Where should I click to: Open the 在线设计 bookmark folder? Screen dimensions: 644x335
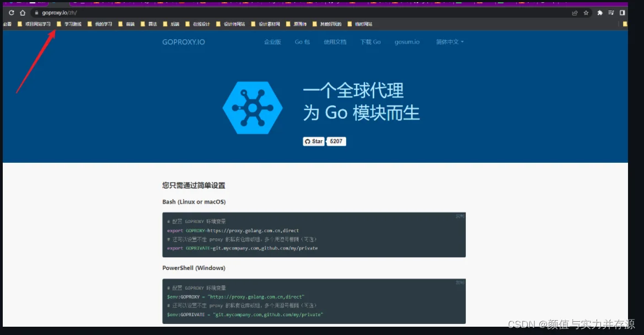tap(197, 24)
